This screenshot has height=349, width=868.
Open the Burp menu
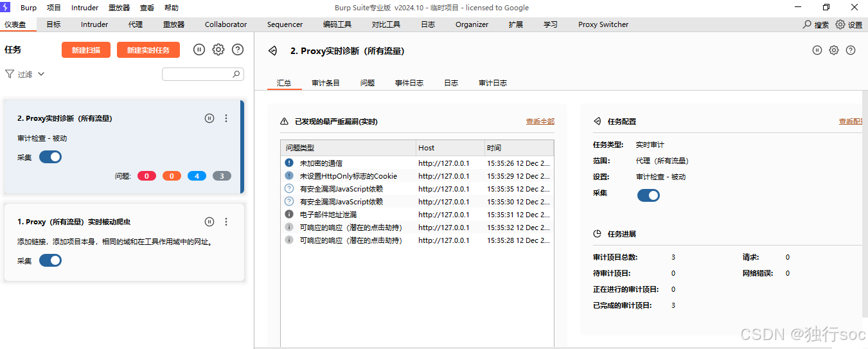point(28,8)
